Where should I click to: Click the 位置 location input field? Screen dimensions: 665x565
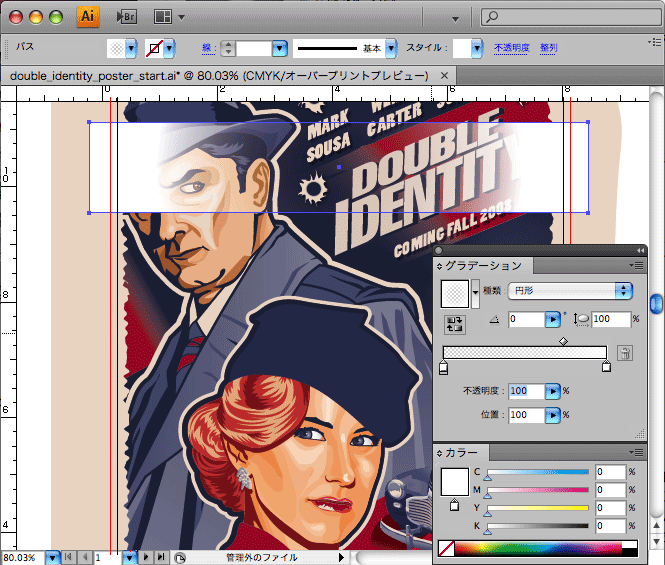526,415
